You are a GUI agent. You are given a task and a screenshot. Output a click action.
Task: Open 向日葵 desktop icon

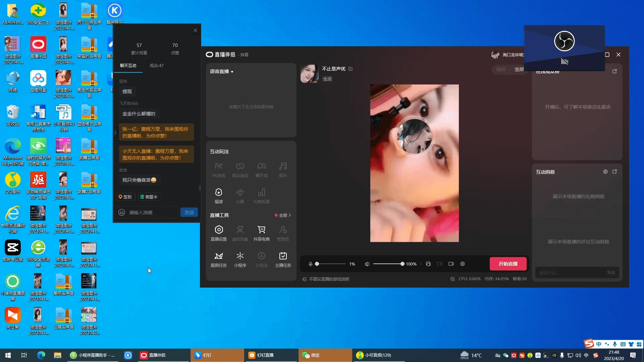13,318
